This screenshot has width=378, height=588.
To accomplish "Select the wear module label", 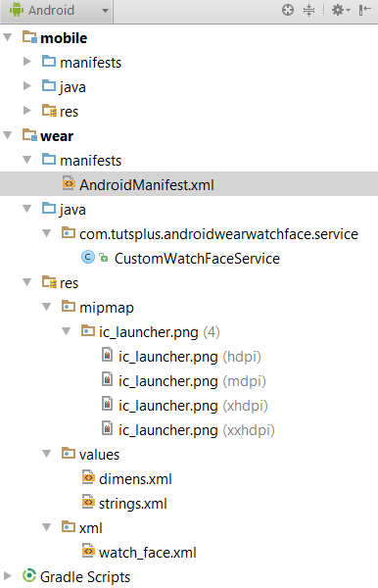I will coord(57,136).
